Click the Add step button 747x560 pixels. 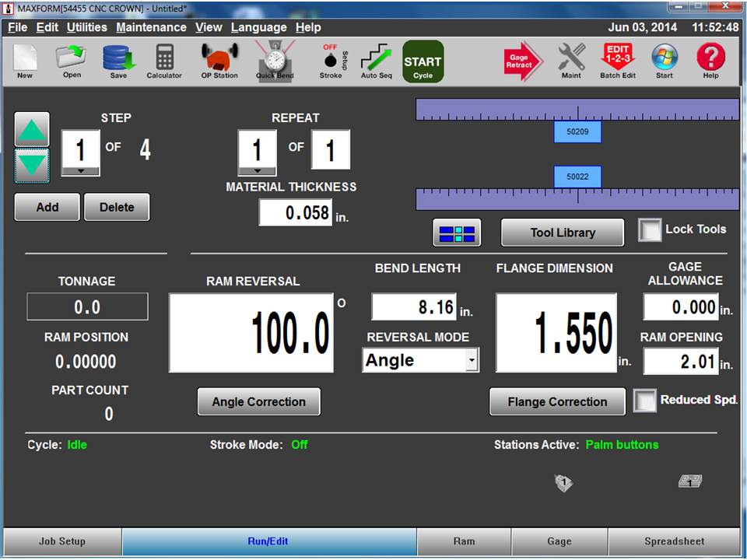coord(47,207)
